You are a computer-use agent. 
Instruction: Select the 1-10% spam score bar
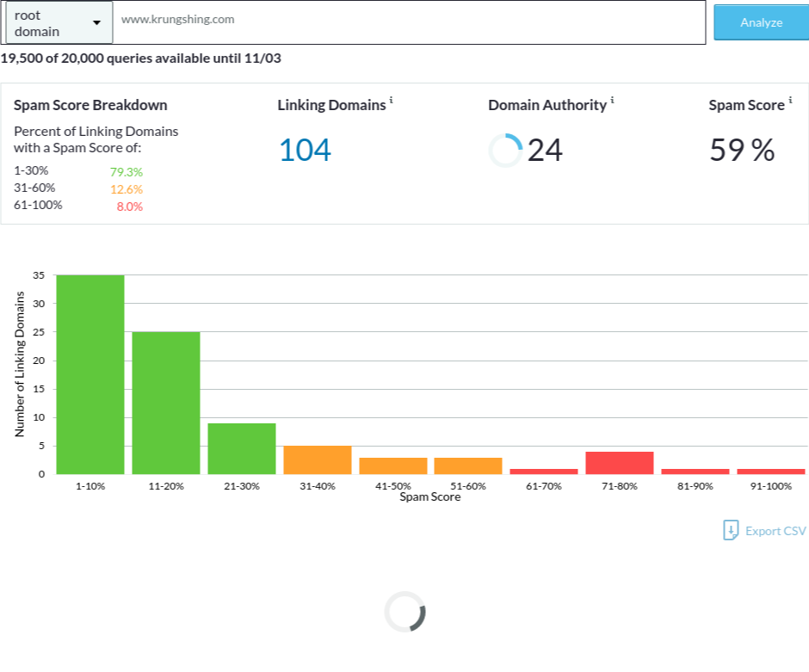pyautogui.click(x=90, y=374)
